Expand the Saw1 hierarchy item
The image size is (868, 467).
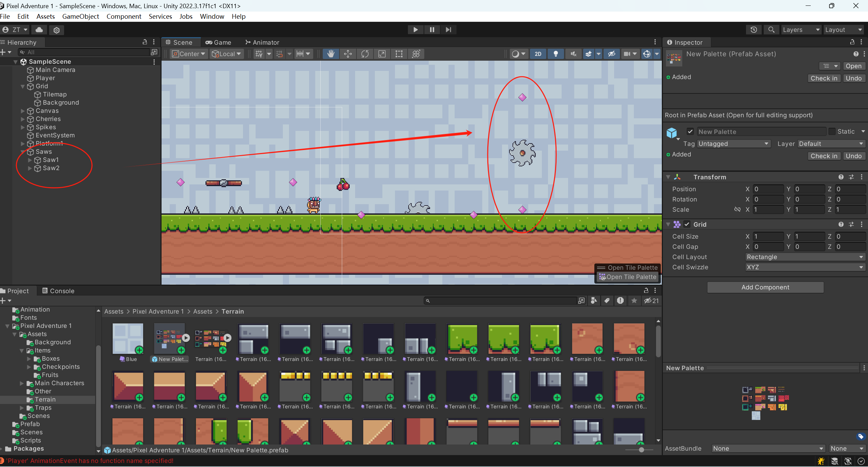pyautogui.click(x=30, y=160)
